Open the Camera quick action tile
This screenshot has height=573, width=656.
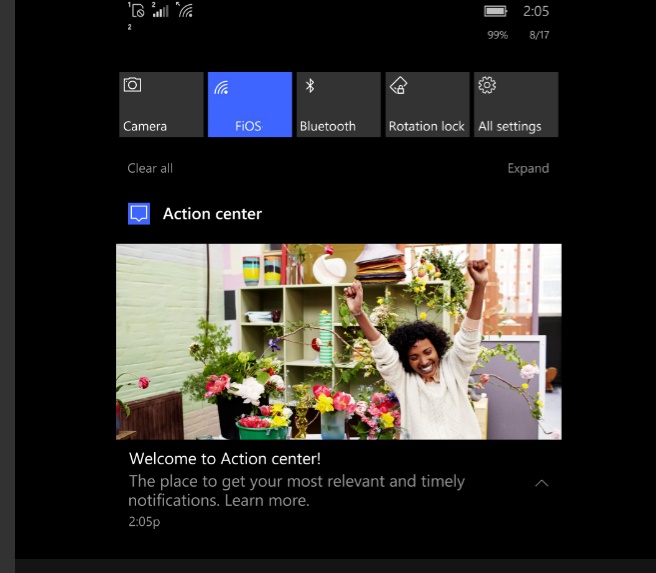pyautogui.click(x=160, y=104)
